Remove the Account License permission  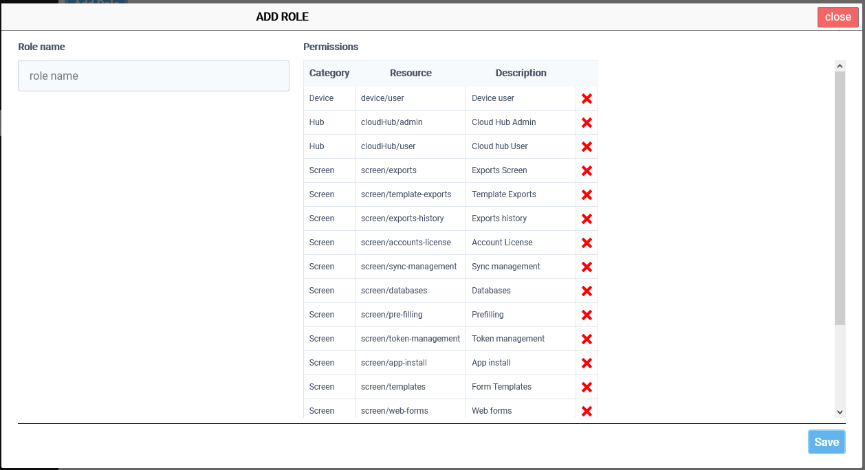point(586,243)
